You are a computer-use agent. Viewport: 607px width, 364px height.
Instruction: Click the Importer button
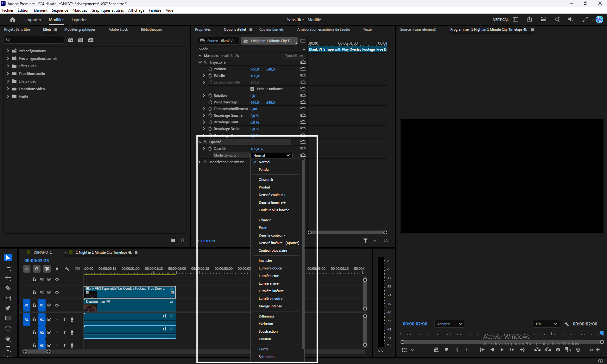pyautogui.click(x=33, y=20)
